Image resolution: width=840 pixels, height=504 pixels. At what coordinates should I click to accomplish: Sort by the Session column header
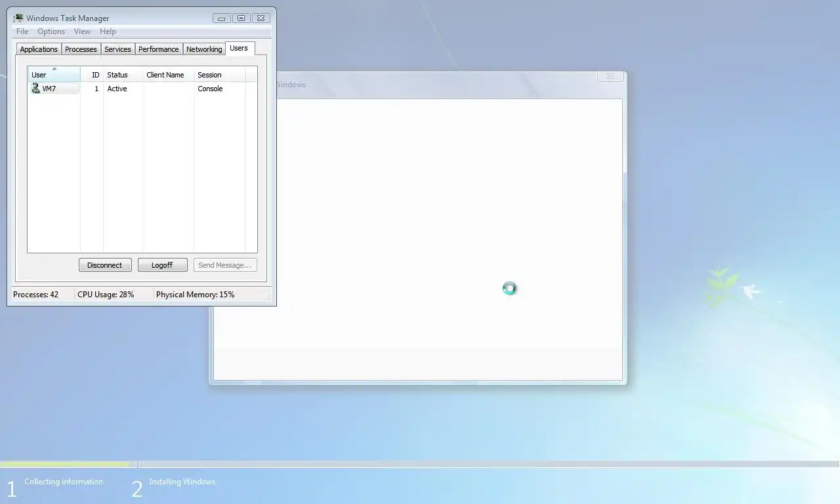click(x=219, y=74)
